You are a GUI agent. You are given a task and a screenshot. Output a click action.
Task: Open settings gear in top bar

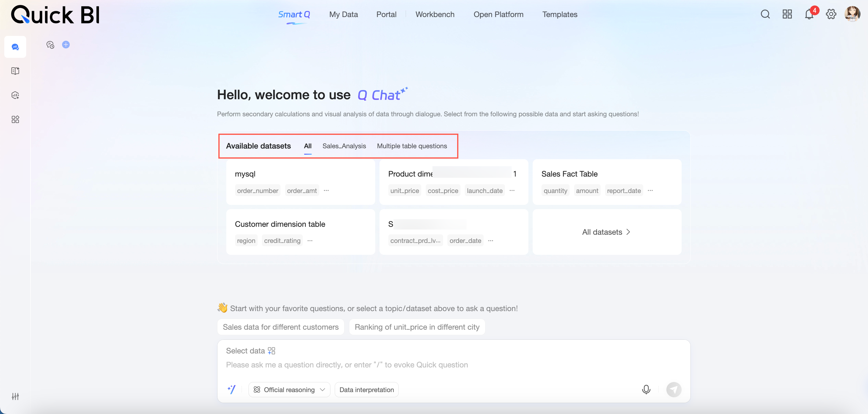831,14
